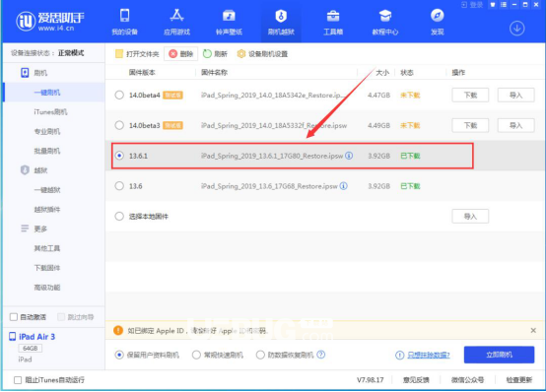Click 检查更新 in status bar

(518, 380)
